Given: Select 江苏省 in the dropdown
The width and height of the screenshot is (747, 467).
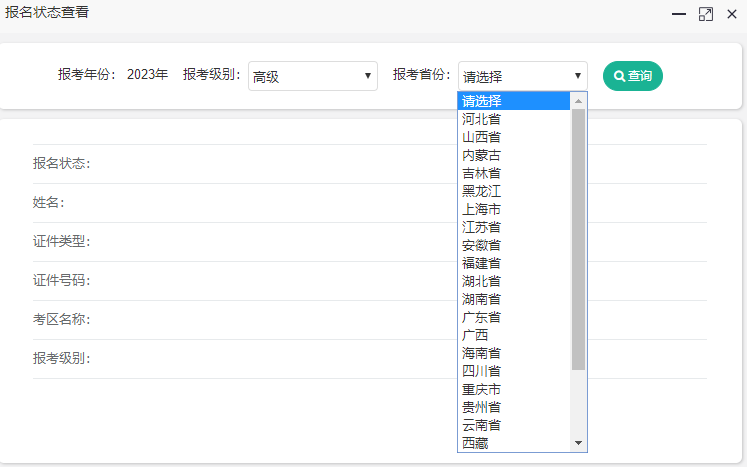Looking at the screenshot, I should pyautogui.click(x=513, y=227).
